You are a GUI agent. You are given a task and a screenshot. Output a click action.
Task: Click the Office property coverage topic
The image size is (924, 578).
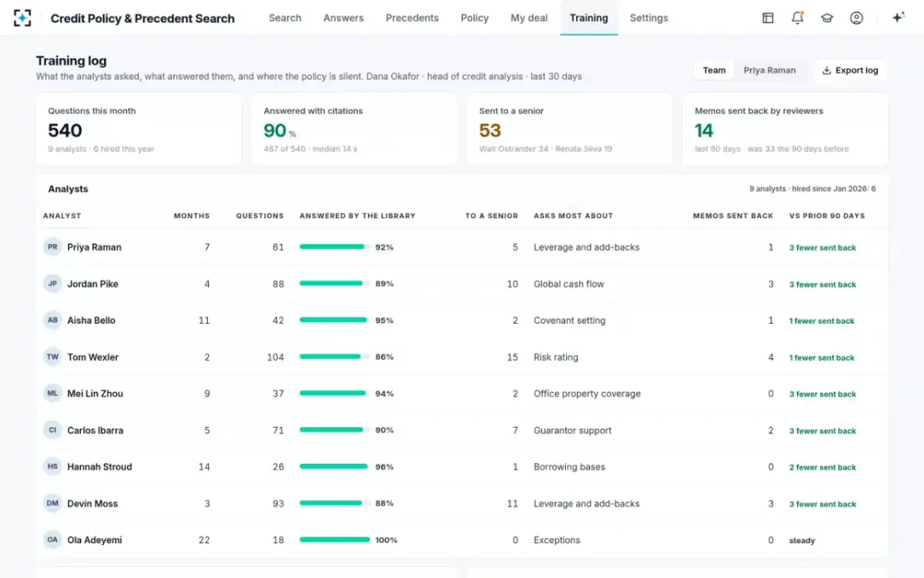point(587,394)
